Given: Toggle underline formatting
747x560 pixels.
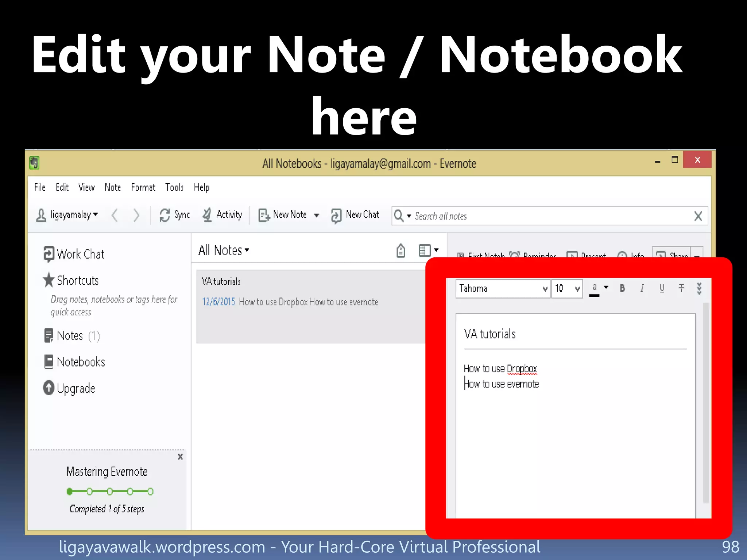Looking at the screenshot, I should (x=662, y=288).
